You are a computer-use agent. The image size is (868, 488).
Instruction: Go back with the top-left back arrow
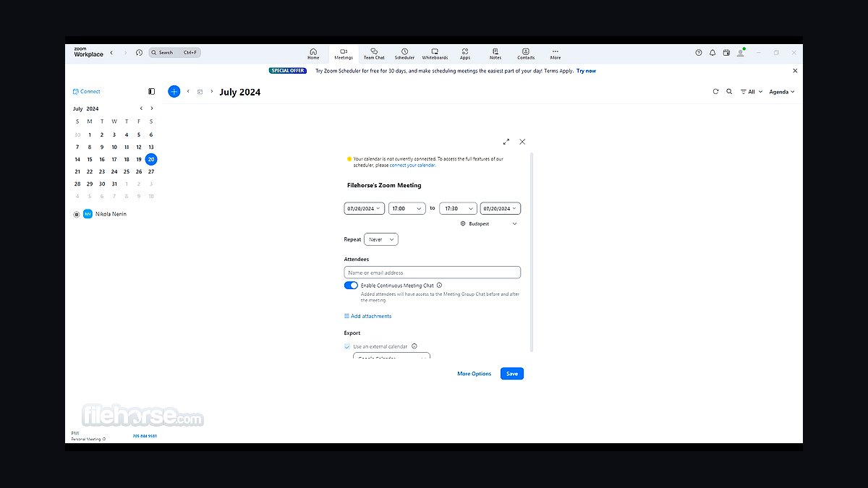[111, 53]
